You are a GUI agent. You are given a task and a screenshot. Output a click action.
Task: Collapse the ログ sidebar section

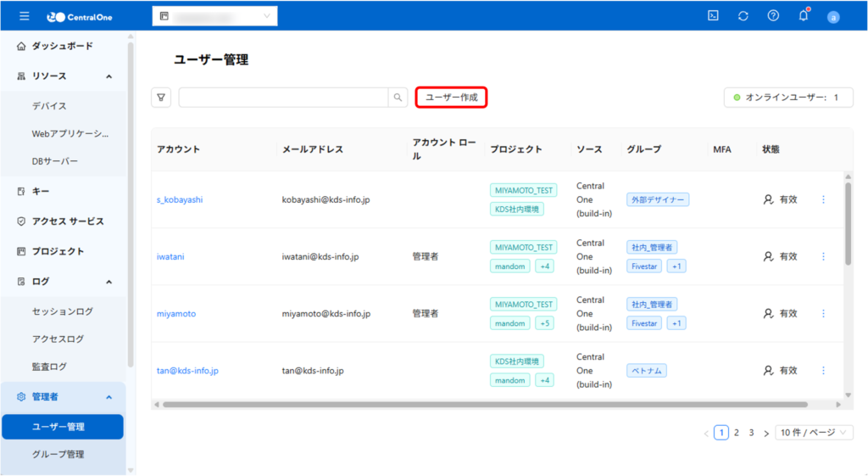click(x=109, y=282)
